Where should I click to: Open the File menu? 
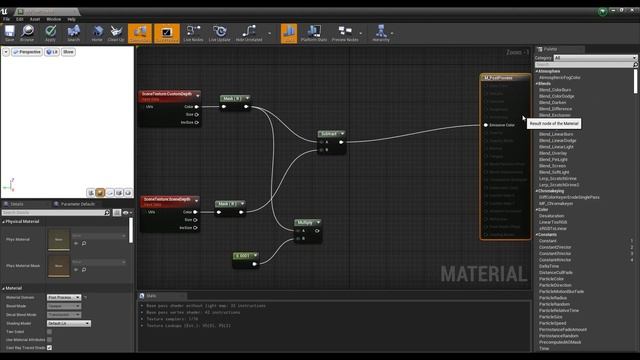tap(7, 19)
